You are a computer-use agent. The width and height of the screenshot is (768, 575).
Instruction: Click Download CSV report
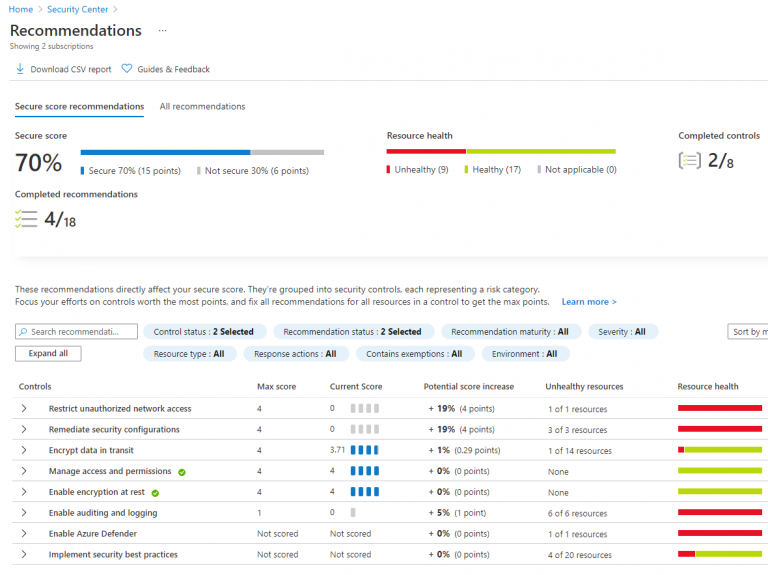coord(64,69)
